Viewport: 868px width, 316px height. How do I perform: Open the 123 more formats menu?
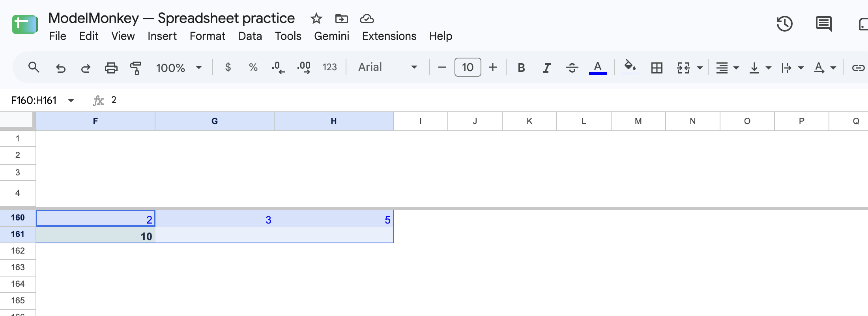point(329,68)
